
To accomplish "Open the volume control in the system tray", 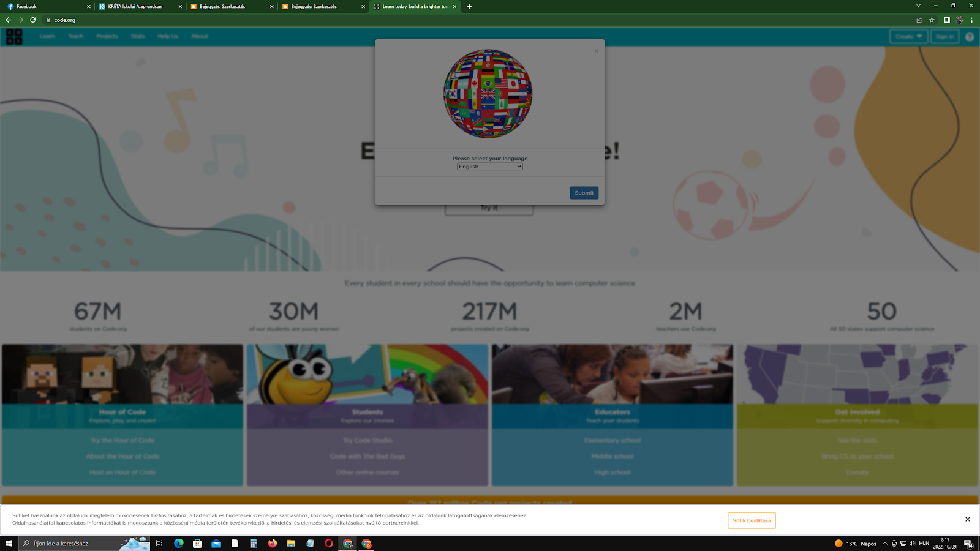I will (912, 543).
